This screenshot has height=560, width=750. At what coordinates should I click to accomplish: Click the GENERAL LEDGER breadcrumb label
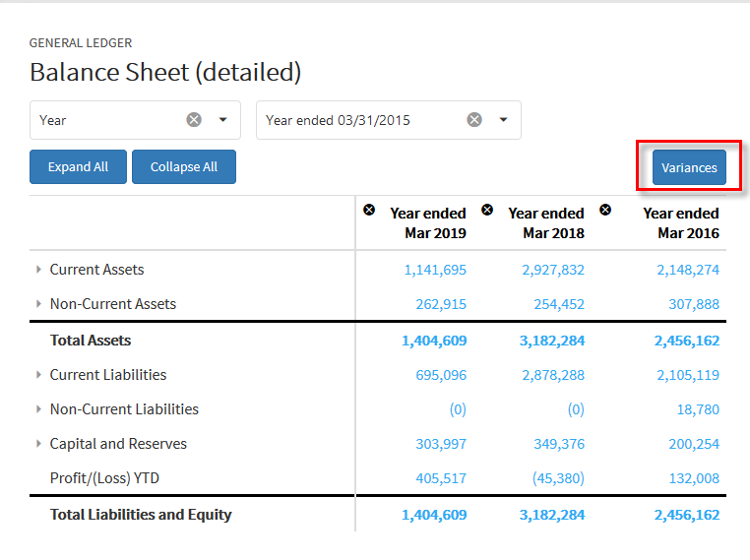click(x=81, y=43)
